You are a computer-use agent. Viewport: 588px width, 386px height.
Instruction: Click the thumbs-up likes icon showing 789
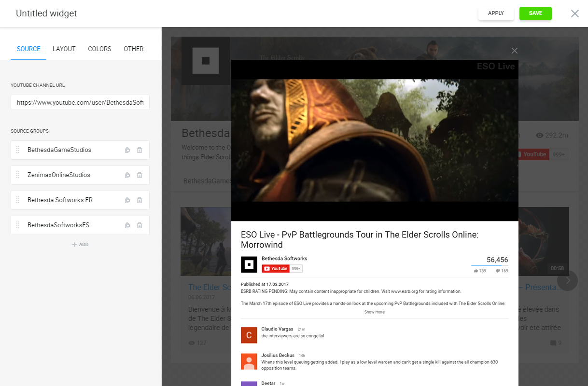476,271
